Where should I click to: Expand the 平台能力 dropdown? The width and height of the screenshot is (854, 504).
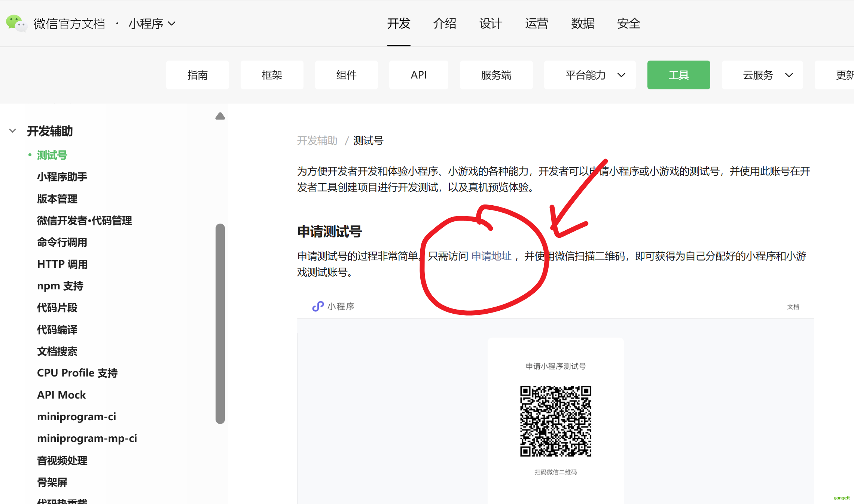point(590,75)
